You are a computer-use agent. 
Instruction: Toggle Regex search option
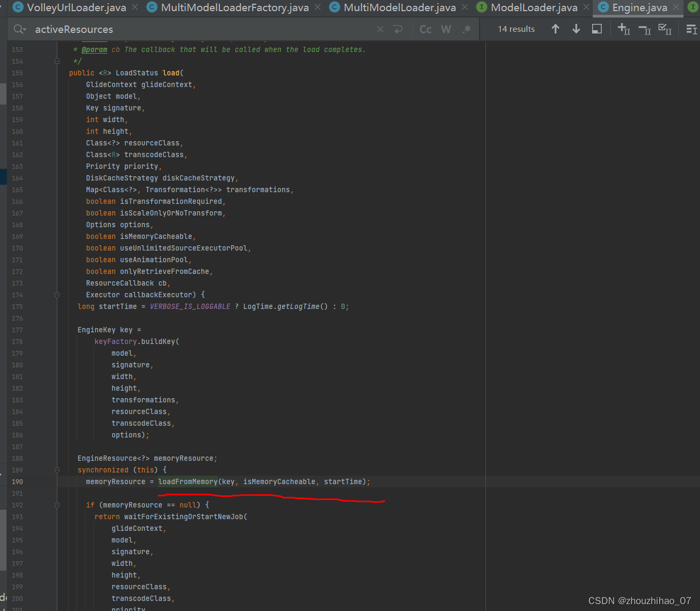(467, 29)
